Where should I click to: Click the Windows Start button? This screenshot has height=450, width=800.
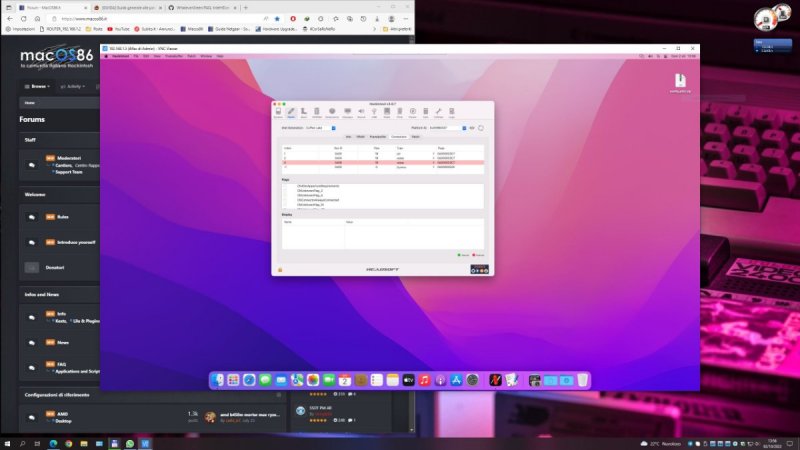click(7, 444)
